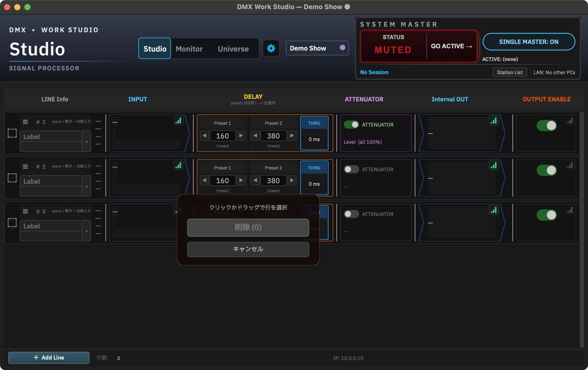Open the Demo Show selector
The height and width of the screenshot is (370, 588).
(317, 48)
